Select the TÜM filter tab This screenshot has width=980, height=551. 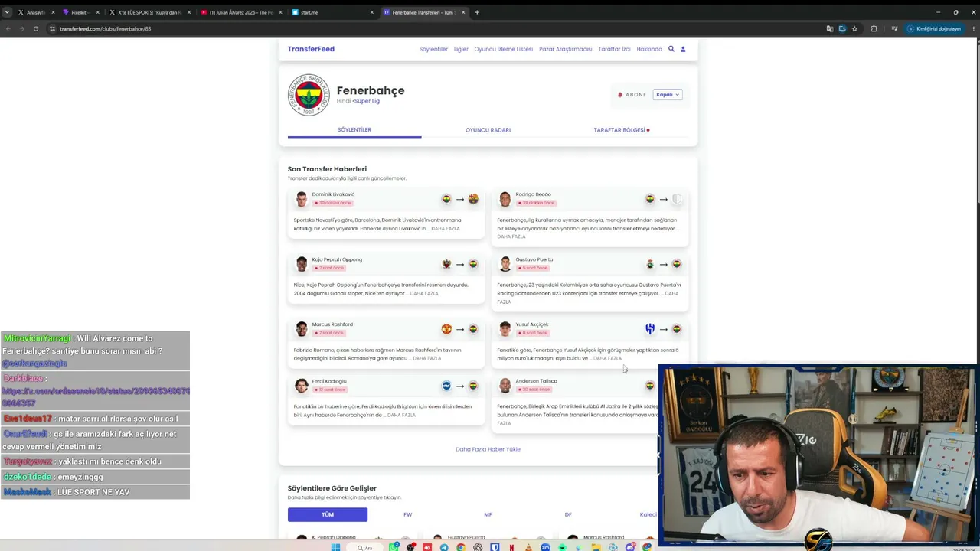click(328, 514)
